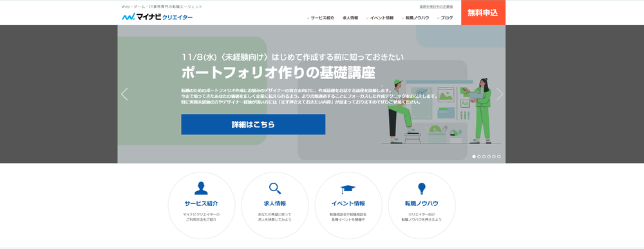Select the fourth carousel dot
Image resolution: width=644 pixels, height=249 pixels.
coord(489,156)
